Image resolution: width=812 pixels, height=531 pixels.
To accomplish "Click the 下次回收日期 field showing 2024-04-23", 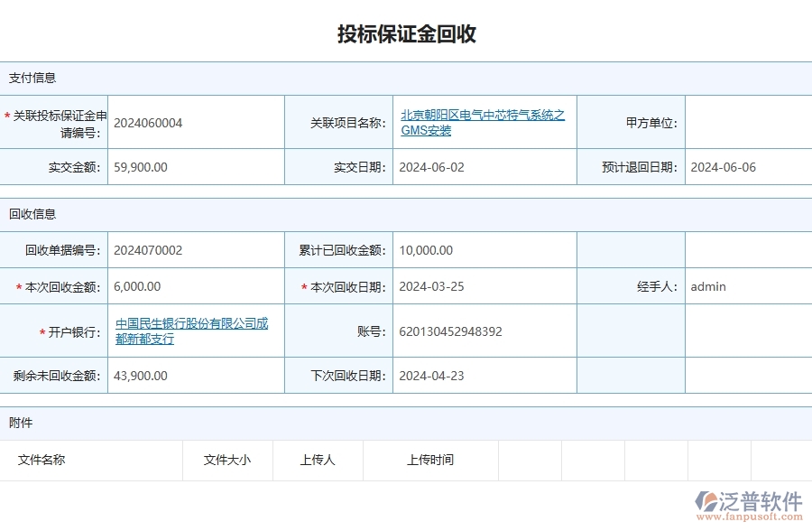I will 431,376.
